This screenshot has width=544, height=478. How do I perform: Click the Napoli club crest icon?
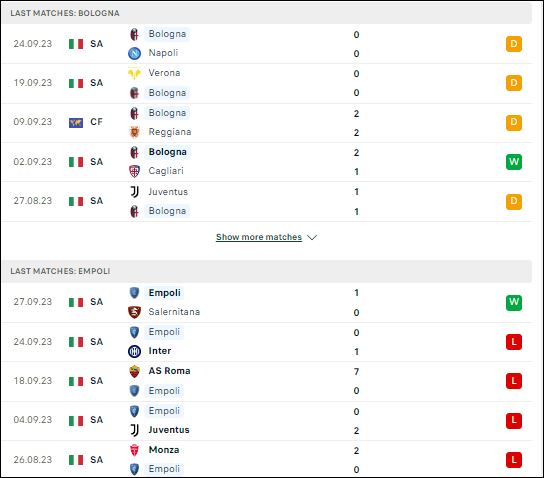click(134, 53)
